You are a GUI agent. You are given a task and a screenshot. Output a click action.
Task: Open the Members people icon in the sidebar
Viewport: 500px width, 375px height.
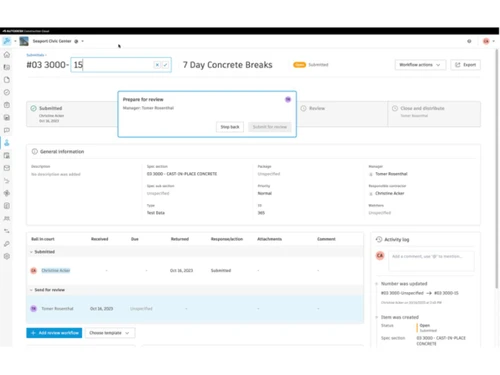click(7, 219)
